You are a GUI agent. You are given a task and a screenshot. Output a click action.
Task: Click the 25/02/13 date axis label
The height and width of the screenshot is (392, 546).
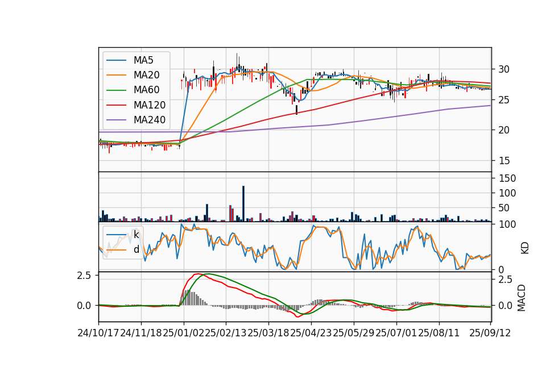(226, 333)
